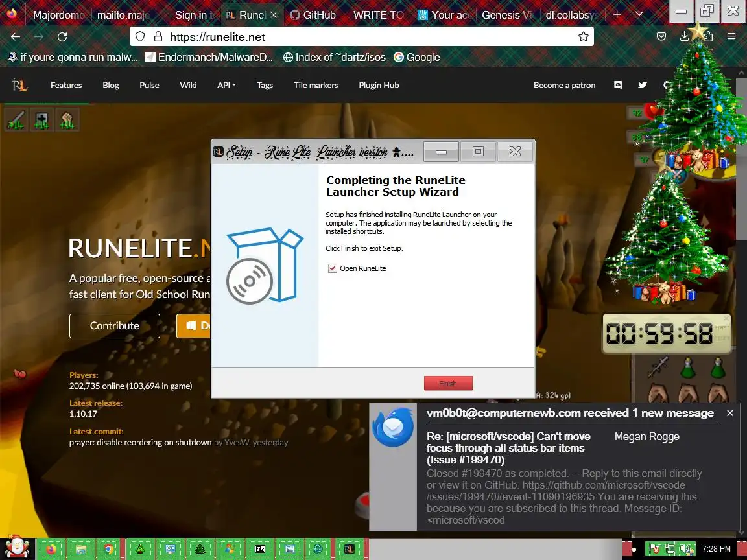Switch to the dl.collabsys tab
747x560 pixels.
tap(571, 15)
